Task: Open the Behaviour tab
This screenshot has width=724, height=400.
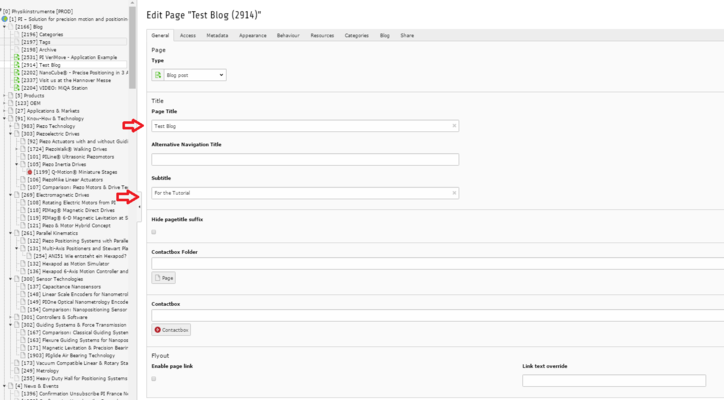Action: click(x=288, y=35)
